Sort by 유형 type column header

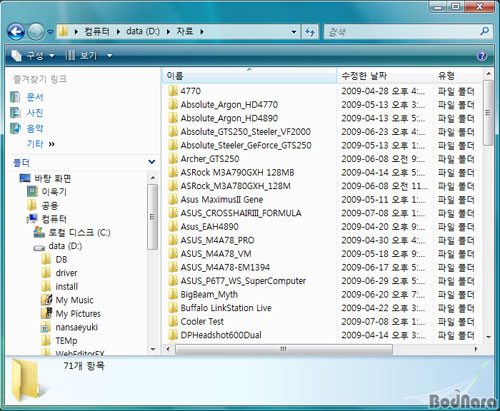pyautogui.click(x=458, y=76)
